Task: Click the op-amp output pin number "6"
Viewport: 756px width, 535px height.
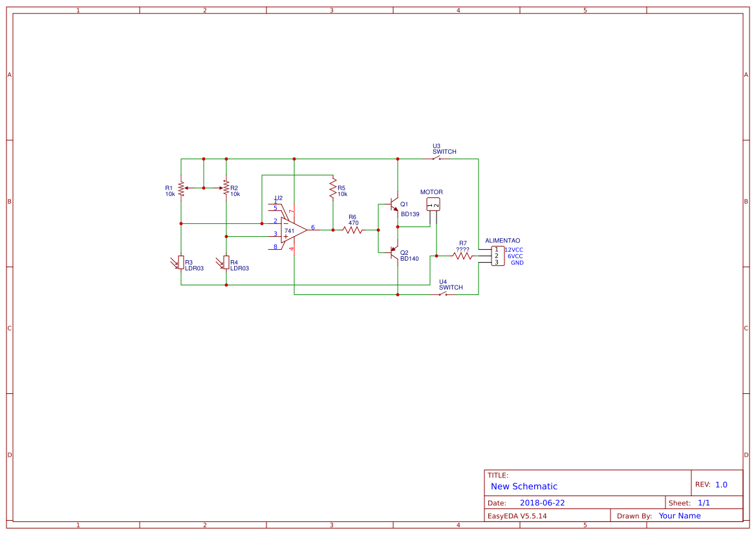Action: click(313, 227)
